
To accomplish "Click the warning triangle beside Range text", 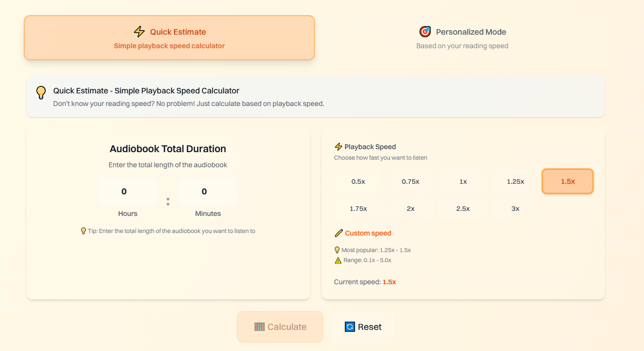I will click(338, 260).
